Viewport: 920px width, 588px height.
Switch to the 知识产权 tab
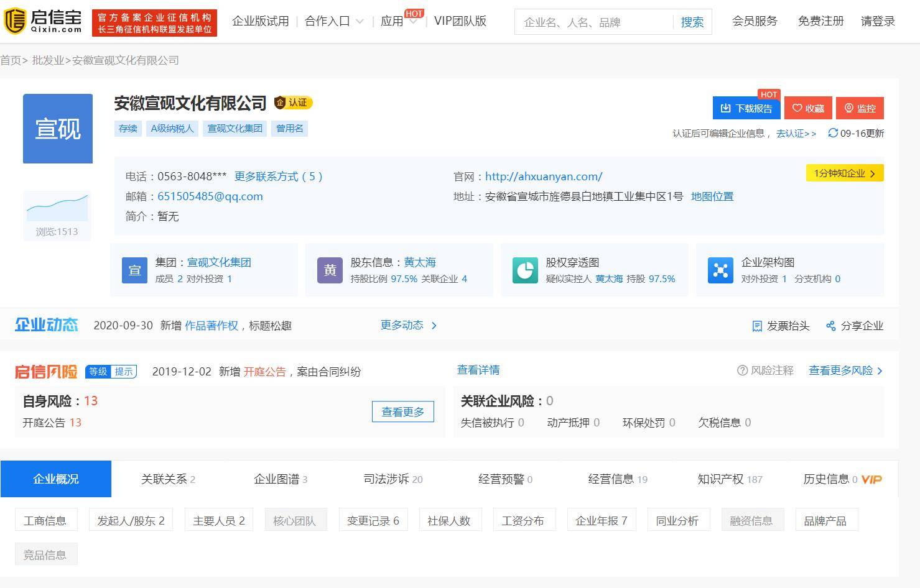[x=729, y=479]
